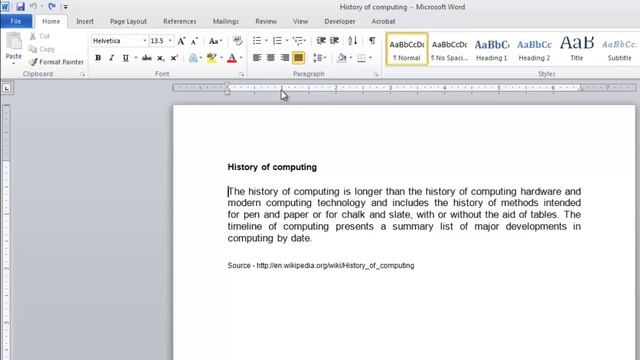Toggle Justify alignment
The width and height of the screenshot is (640, 360).
coord(299,58)
